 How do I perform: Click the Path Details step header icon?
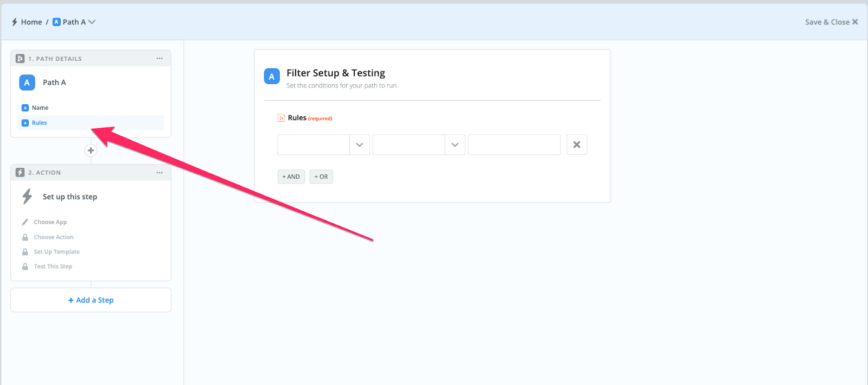pyautogui.click(x=20, y=59)
